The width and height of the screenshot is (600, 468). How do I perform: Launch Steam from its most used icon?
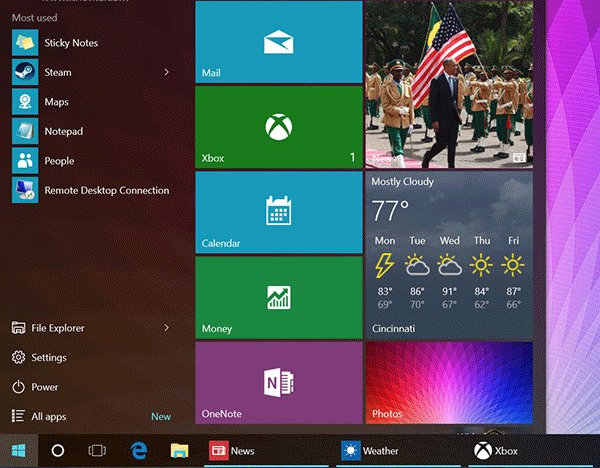pos(25,72)
